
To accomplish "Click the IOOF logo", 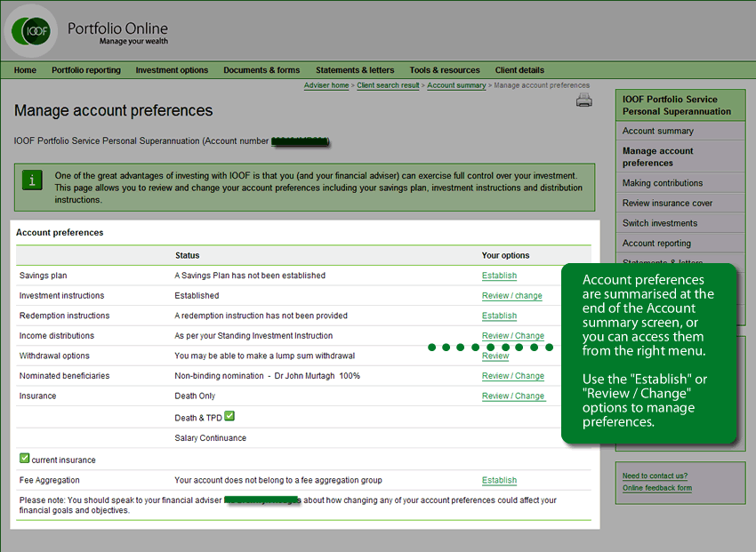I will (x=31, y=31).
